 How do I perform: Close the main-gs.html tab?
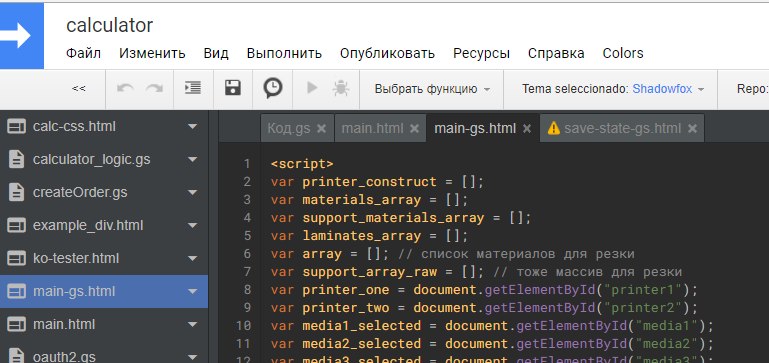point(527,129)
